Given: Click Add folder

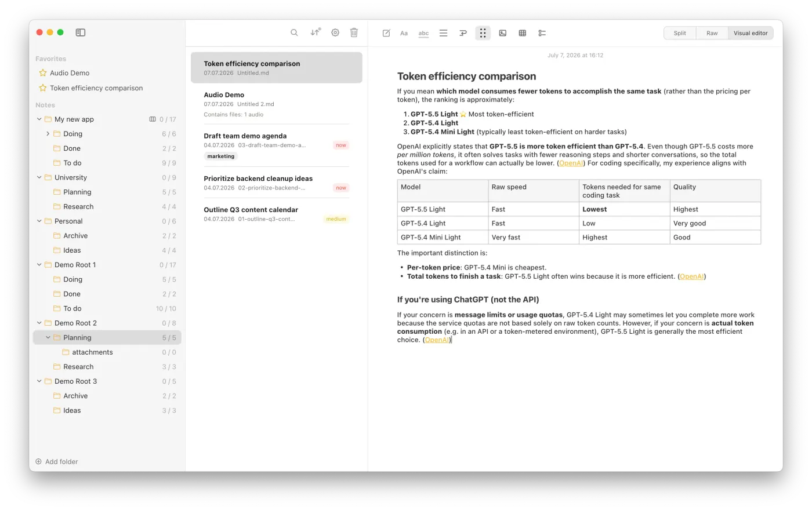Looking at the screenshot, I should 57,462.
